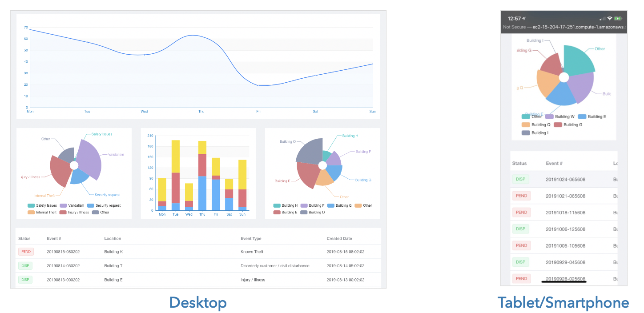Click the location arrow beside 12:57
The width and height of the screenshot is (644, 313).
(524, 19)
